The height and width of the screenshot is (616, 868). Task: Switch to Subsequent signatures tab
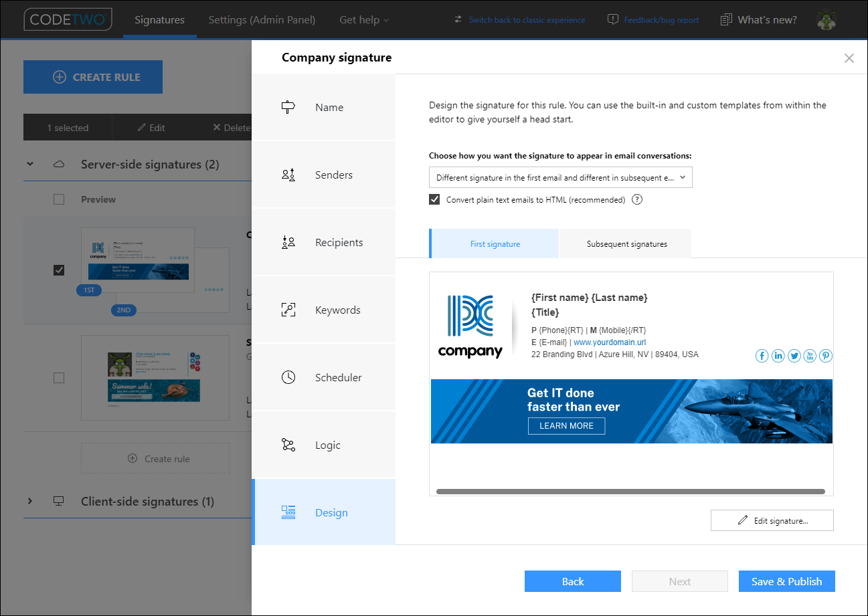[x=626, y=243]
